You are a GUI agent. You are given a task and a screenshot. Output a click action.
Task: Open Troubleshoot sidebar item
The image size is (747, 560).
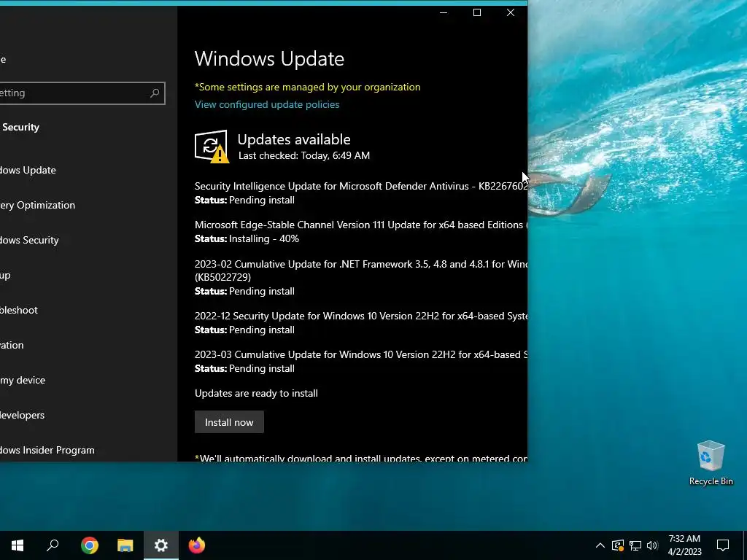point(19,310)
